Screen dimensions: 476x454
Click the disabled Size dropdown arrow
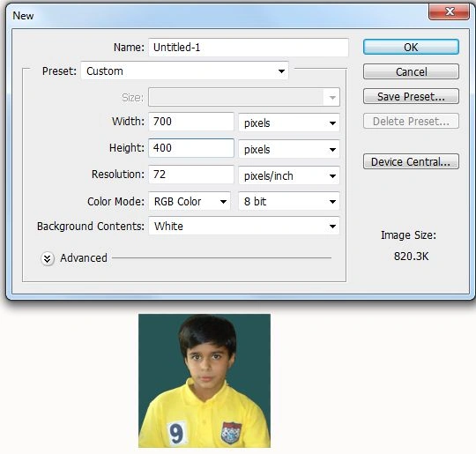click(332, 97)
